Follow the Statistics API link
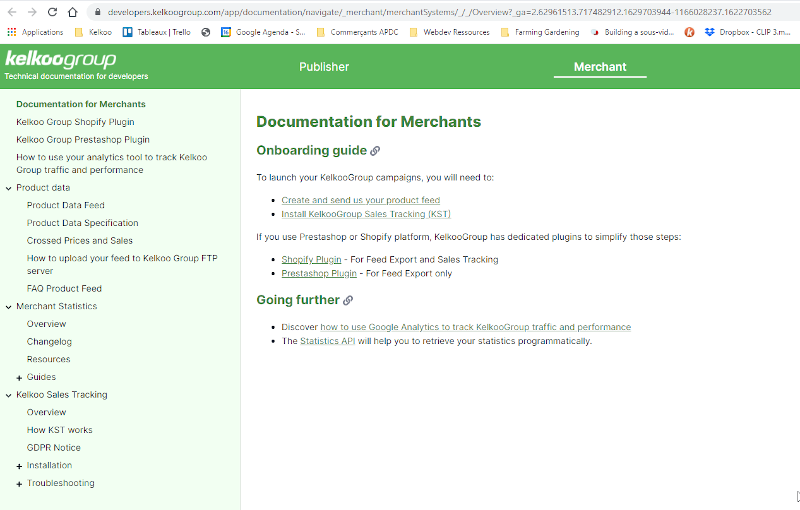 pos(328,341)
